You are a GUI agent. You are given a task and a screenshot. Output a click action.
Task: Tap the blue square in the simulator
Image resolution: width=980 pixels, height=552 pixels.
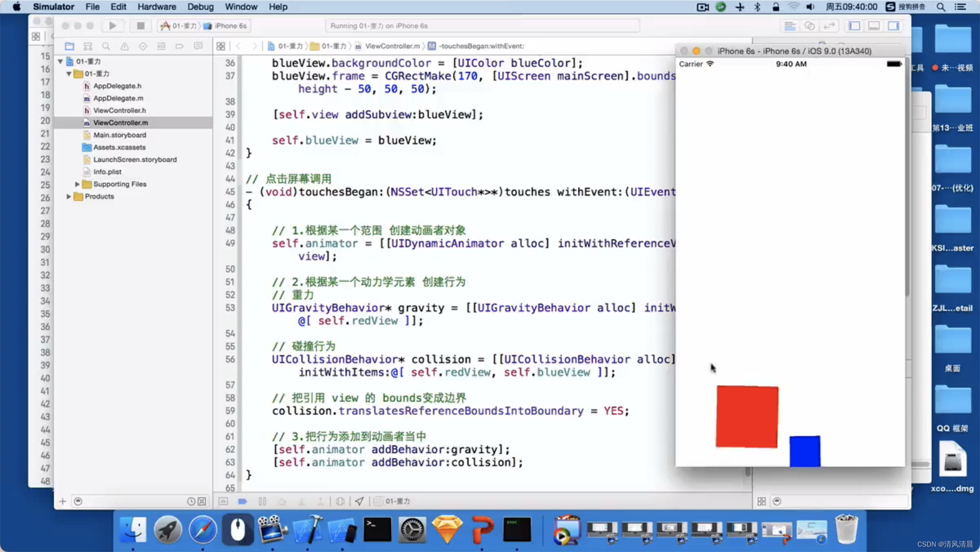click(805, 451)
